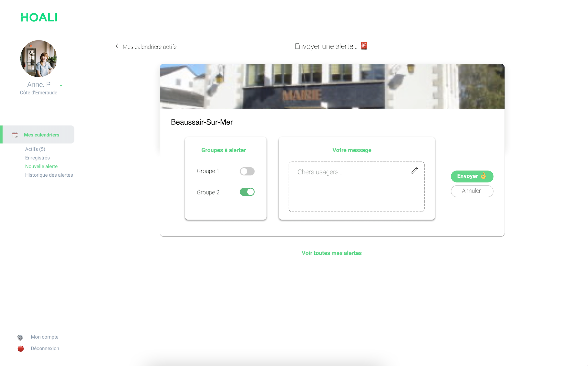
Task: Click the back chevron arrow icon
Action: coord(117,46)
